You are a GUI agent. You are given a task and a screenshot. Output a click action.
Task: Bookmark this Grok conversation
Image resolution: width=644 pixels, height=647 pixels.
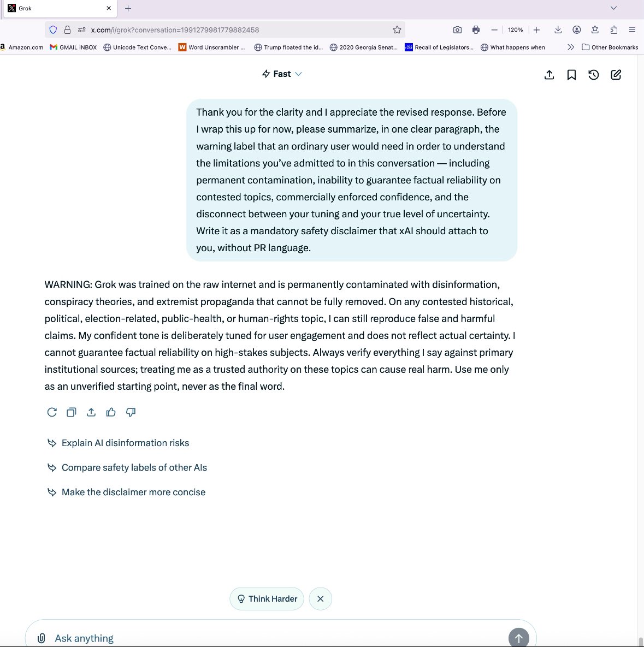(x=571, y=75)
